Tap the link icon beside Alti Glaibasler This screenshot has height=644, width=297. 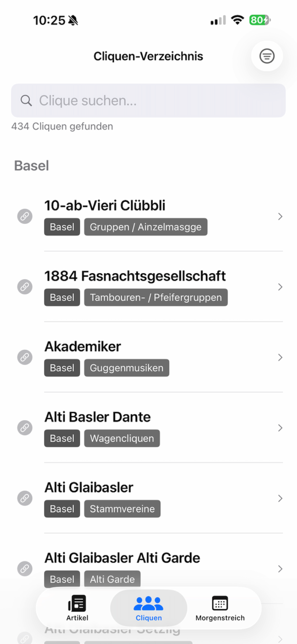point(25,498)
